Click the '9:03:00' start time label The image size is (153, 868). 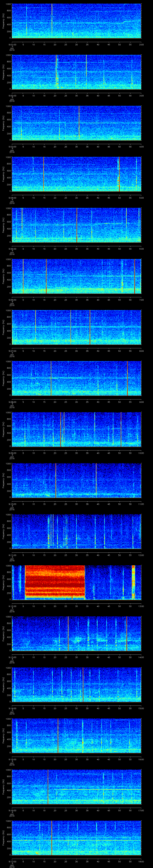pyautogui.click(x=12, y=146)
